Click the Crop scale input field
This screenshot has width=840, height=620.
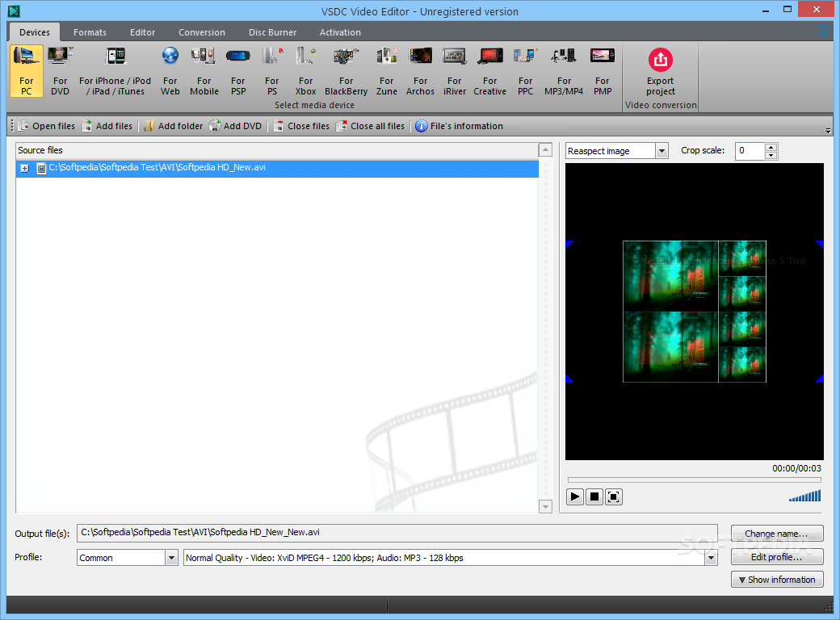pyautogui.click(x=750, y=151)
